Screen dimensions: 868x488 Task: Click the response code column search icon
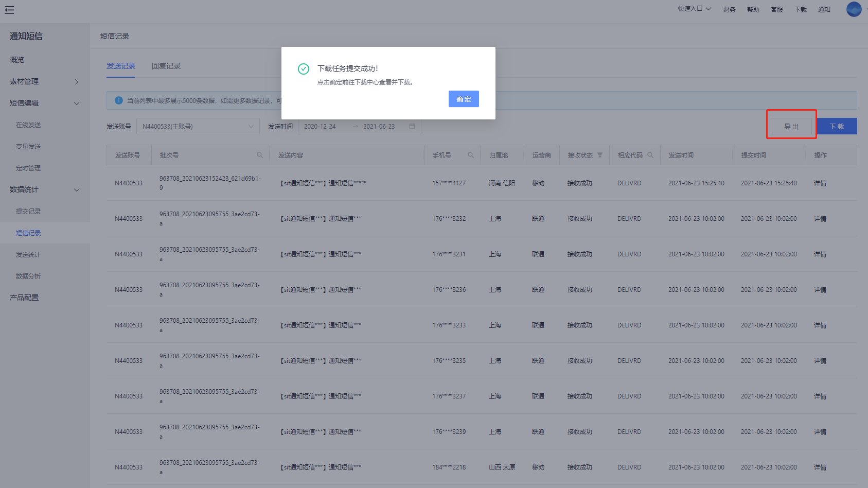pos(650,155)
